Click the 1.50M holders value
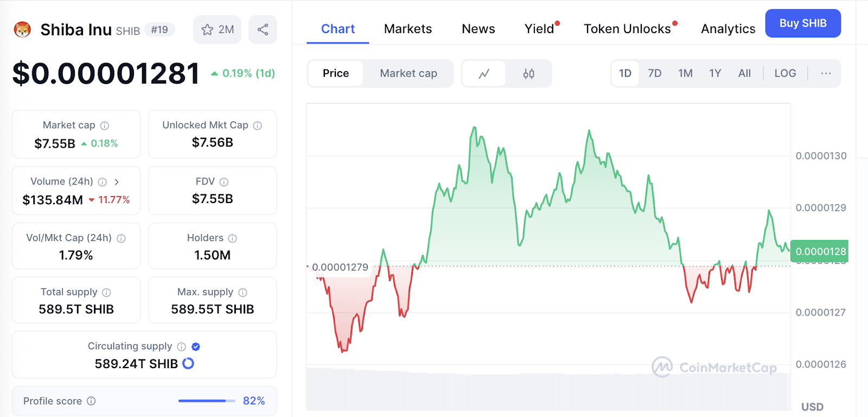Screen dimensions: 868x417 pyautogui.click(x=213, y=255)
